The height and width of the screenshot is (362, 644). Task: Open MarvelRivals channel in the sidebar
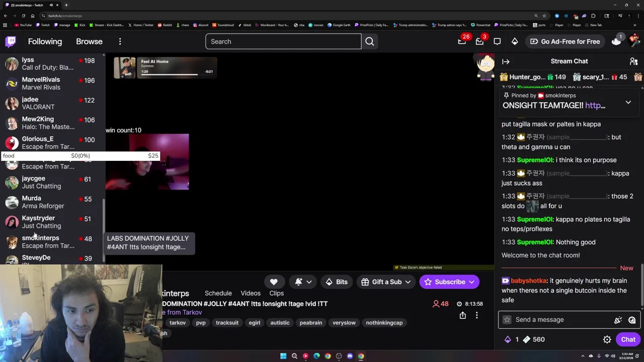pyautogui.click(x=52, y=83)
